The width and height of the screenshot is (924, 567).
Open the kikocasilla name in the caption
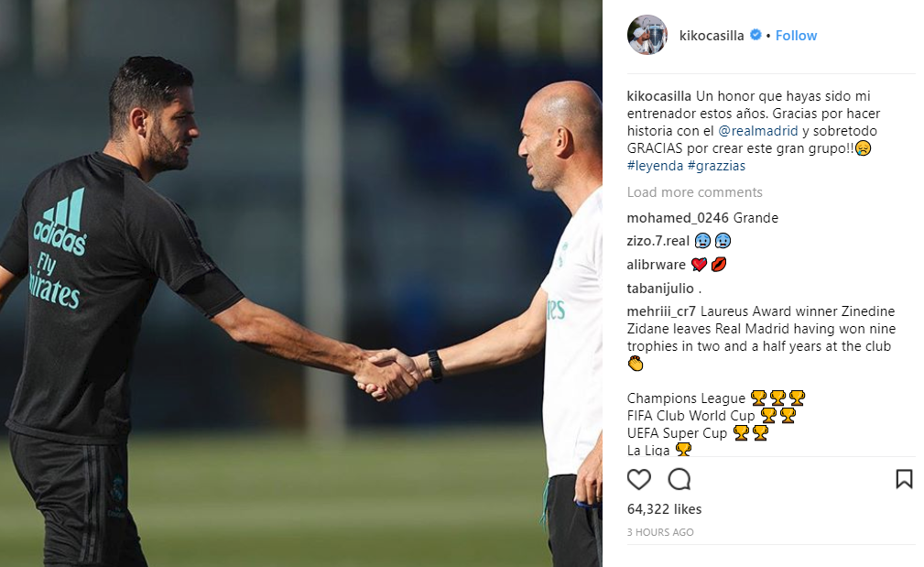coord(658,96)
